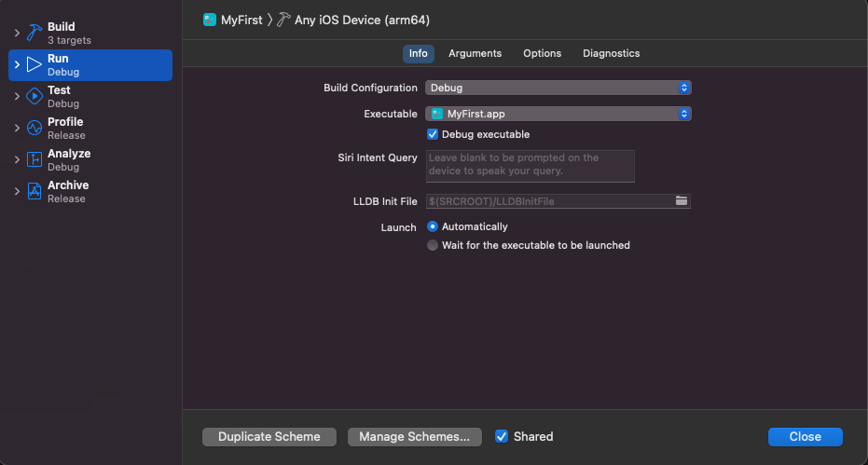Click the Manage Schemes... button
Viewport: 868px width, 465px height.
415,437
